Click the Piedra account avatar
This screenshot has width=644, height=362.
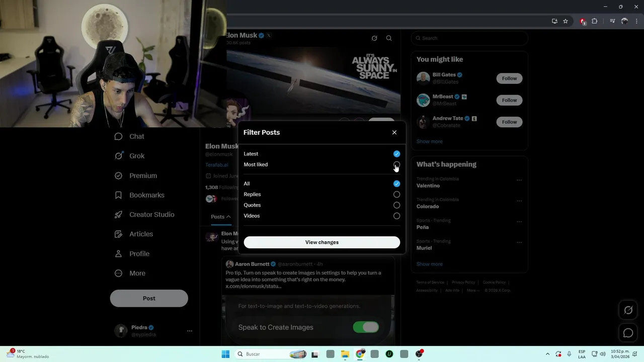tap(121, 330)
